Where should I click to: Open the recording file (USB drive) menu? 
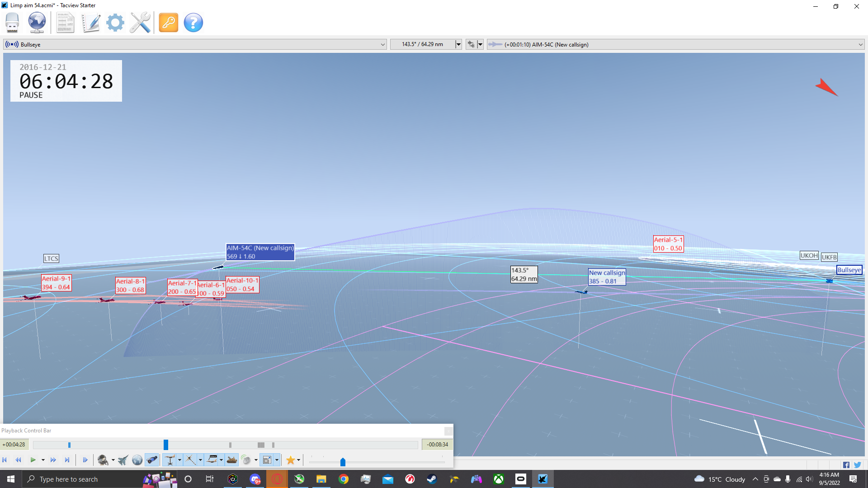click(12, 23)
